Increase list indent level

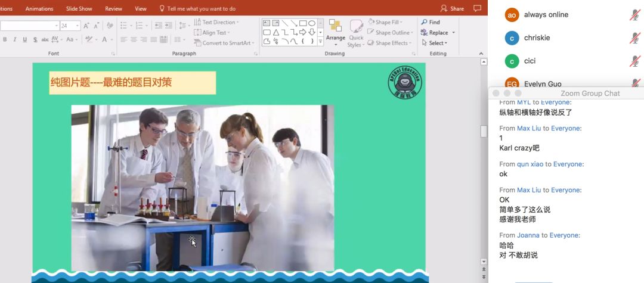point(168,26)
